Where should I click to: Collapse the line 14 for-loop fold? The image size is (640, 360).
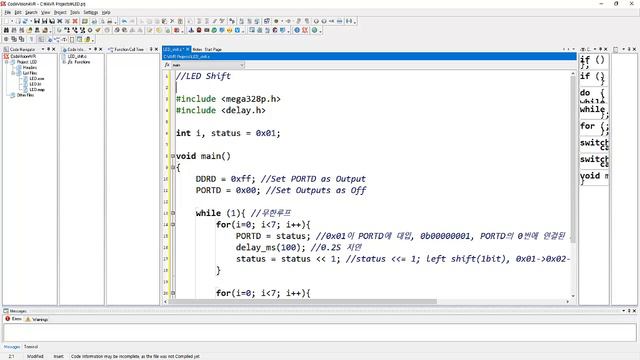[x=173, y=224]
